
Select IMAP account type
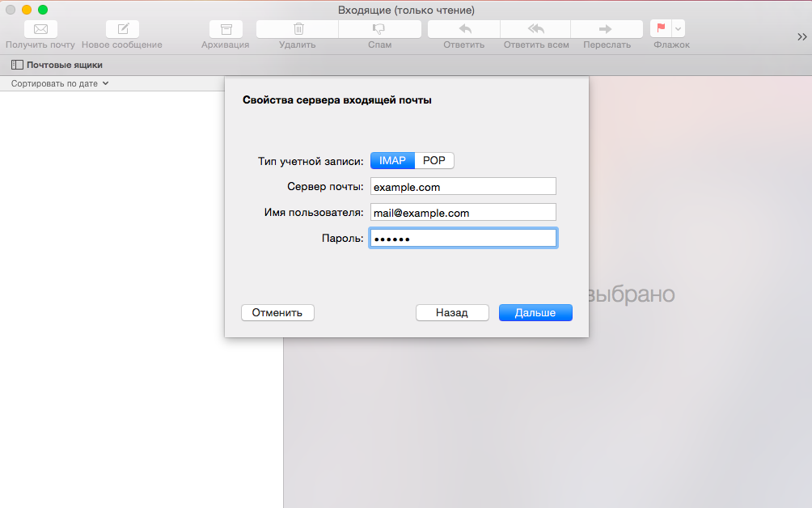[x=392, y=161]
